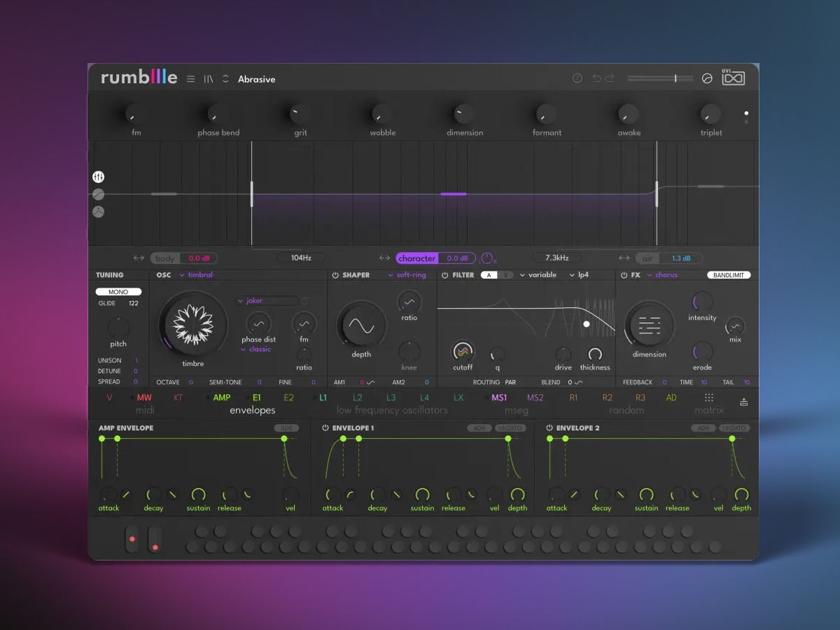Click the 7.3kHz crossover value
The image size is (840, 630).
556,258
